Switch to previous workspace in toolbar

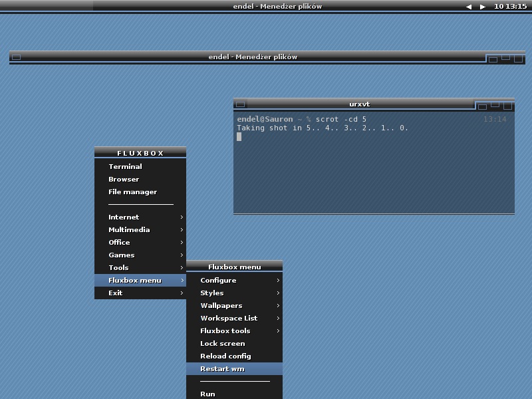point(469,7)
